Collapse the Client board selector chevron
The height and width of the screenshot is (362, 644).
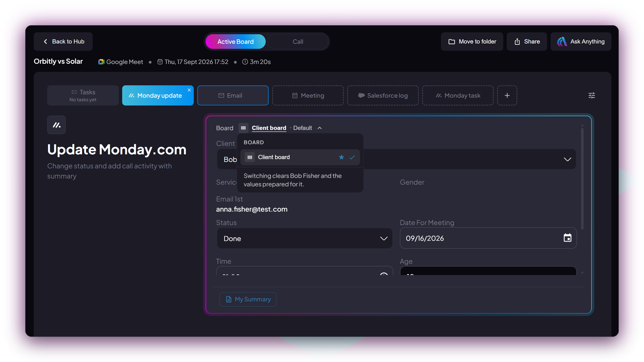click(x=320, y=128)
